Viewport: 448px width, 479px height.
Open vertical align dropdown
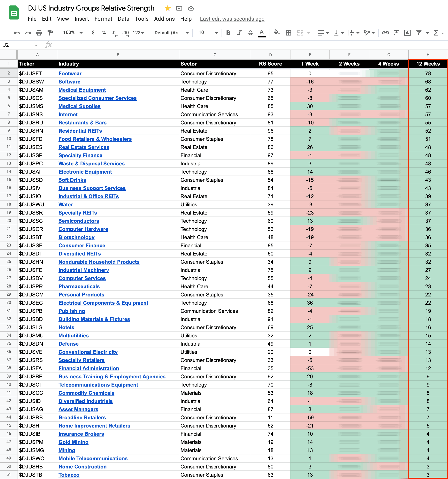coord(339,33)
